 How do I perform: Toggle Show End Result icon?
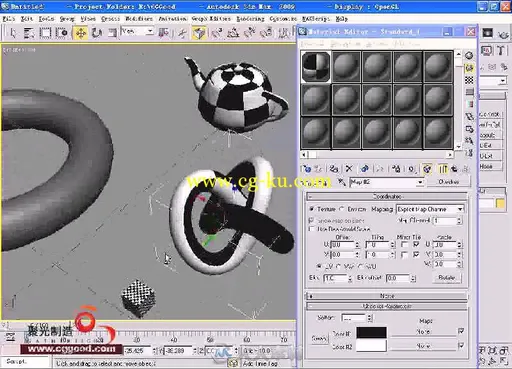pyautogui.click(x=443, y=169)
